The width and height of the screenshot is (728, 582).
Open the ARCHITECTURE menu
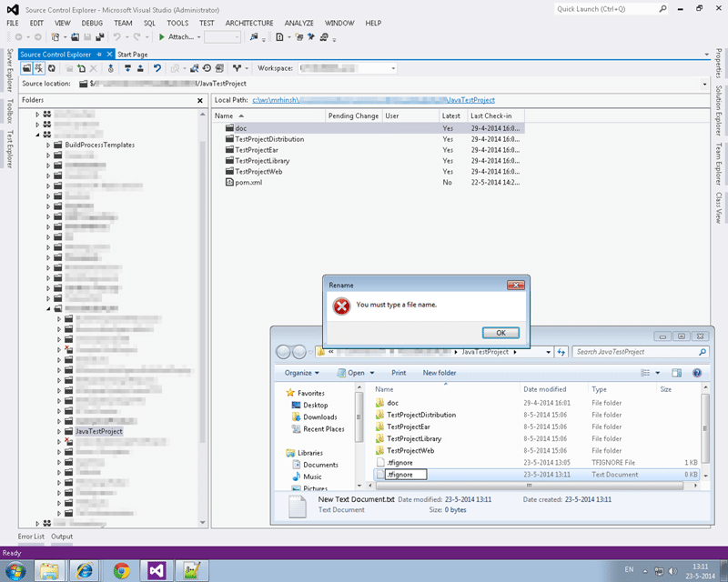click(x=249, y=23)
